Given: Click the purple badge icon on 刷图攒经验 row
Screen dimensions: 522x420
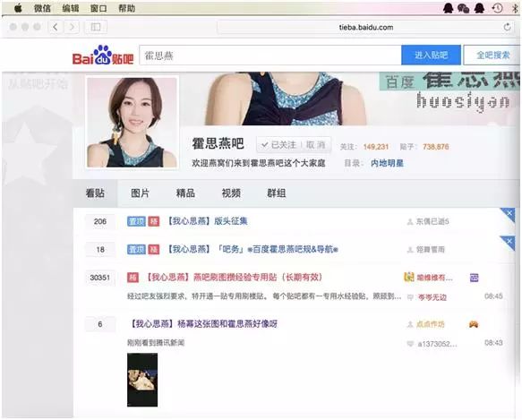Looking at the screenshot, I should click(474, 277).
